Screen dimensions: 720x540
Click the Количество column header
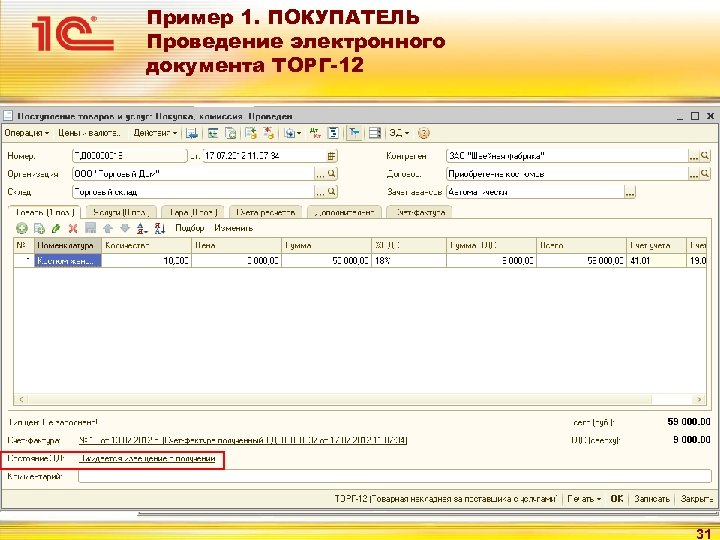coord(146,246)
